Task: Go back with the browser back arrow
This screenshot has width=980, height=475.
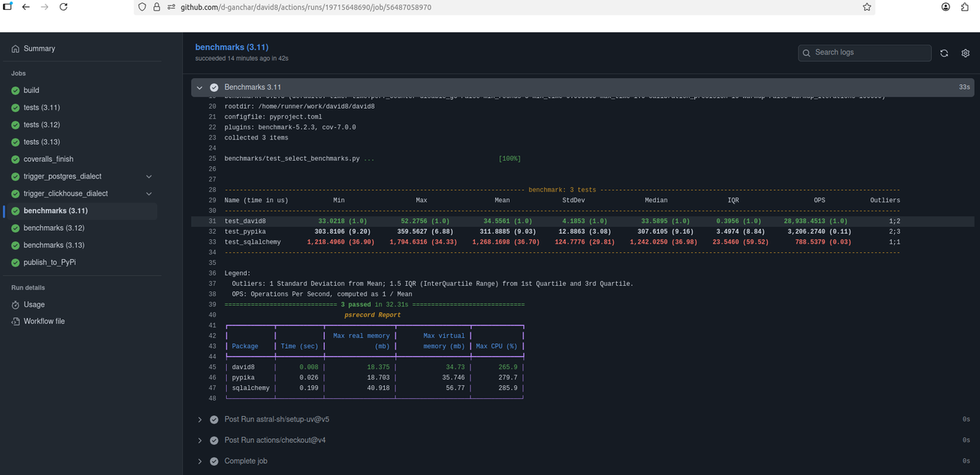Action: [26, 7]
